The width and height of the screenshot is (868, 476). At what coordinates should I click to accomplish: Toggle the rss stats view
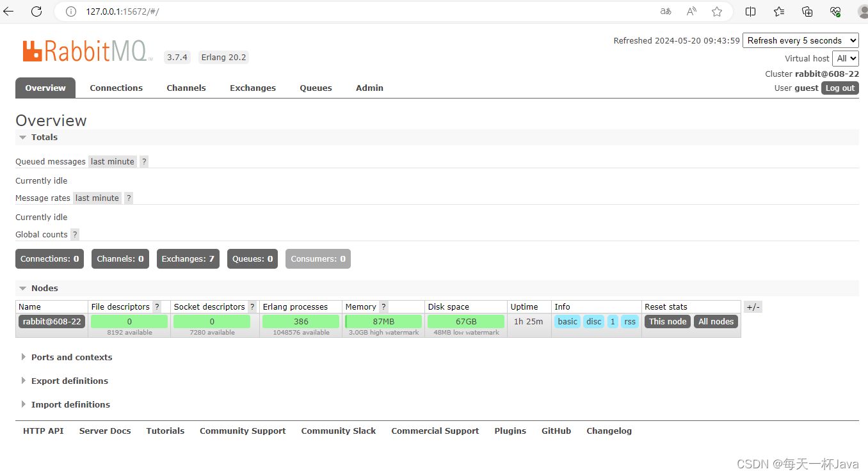click(629, 321)
